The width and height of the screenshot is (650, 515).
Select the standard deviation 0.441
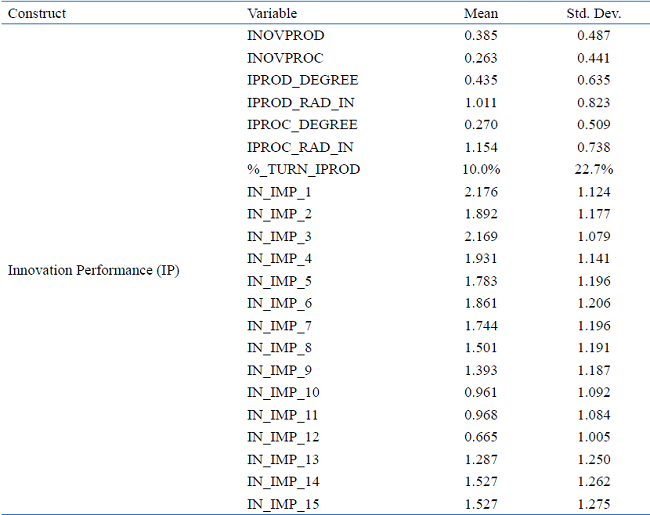pos(594,58)
